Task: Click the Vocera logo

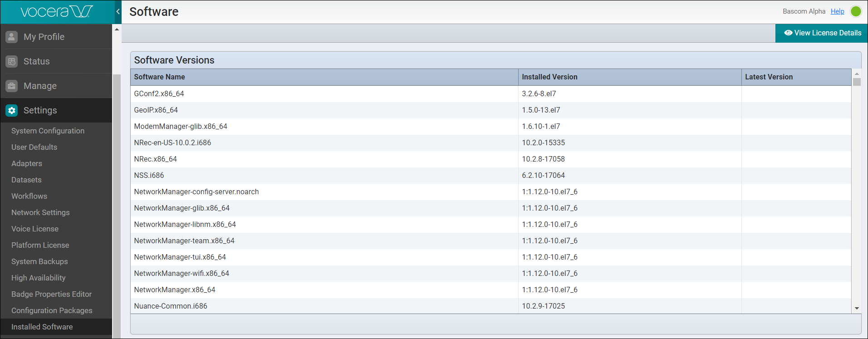Action: 56,11
